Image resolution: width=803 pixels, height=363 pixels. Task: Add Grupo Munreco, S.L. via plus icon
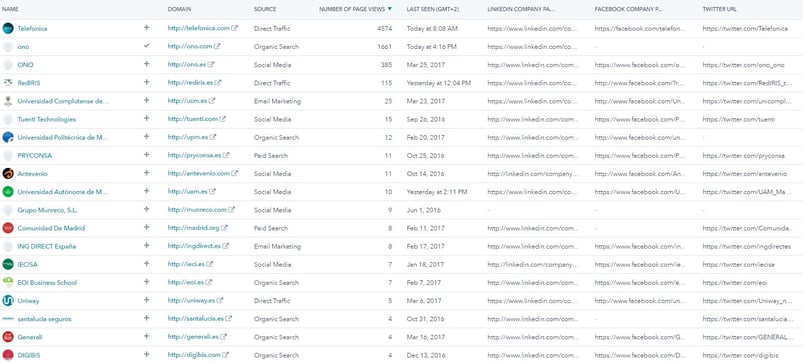point(146,209)
